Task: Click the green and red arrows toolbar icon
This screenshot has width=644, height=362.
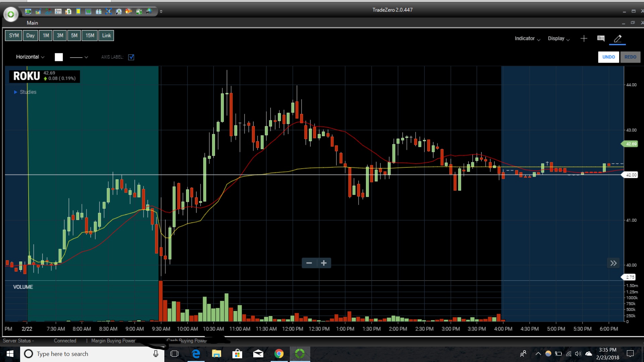Action: tap(48, 11)
